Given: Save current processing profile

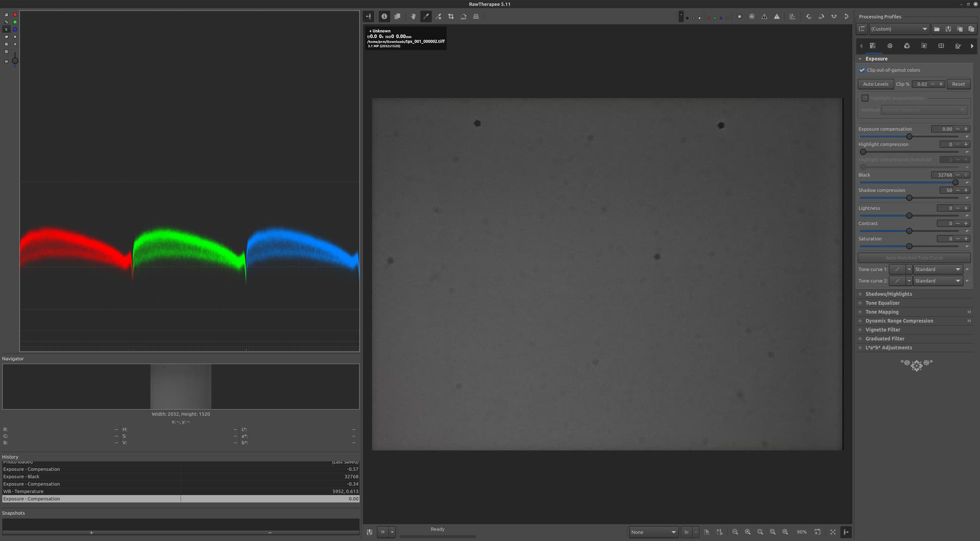Looking at the screenshot, I should click(x=948, y=29).
